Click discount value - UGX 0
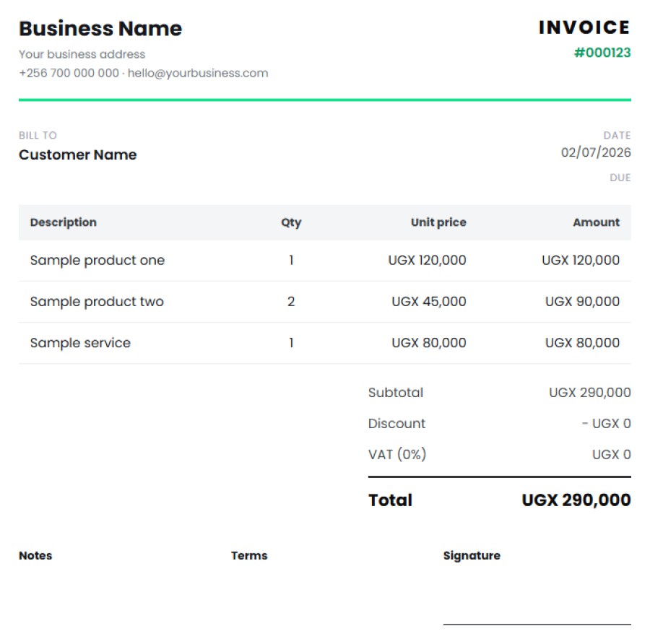This screenshot has width=650, height=644. 607,424
